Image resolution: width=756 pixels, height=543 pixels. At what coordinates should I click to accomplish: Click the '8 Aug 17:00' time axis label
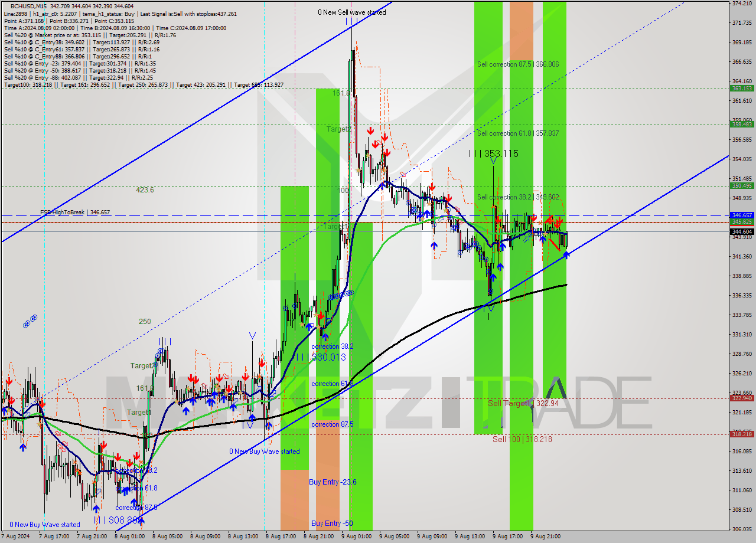(282, 537)
